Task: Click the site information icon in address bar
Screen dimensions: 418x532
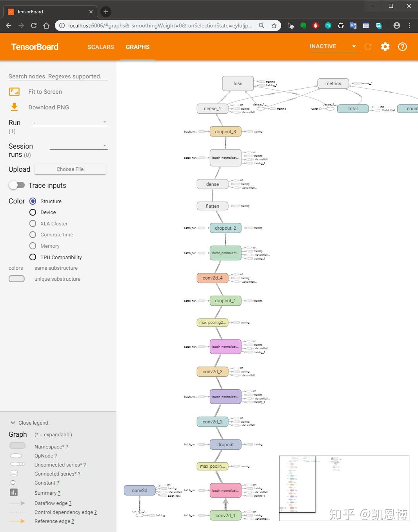Action: [x=62, y=25]
